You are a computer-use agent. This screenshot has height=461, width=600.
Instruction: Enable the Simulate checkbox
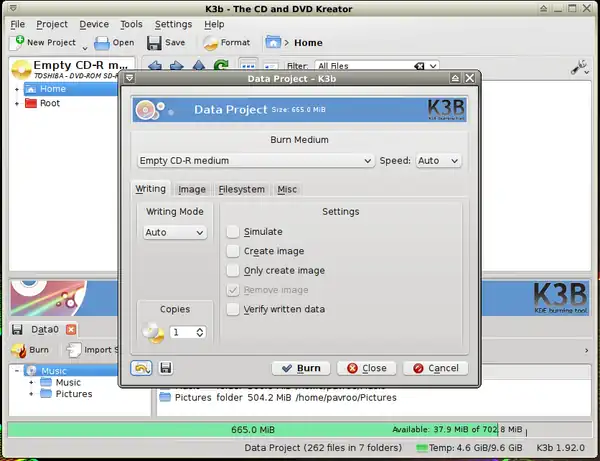pos(233,232)
